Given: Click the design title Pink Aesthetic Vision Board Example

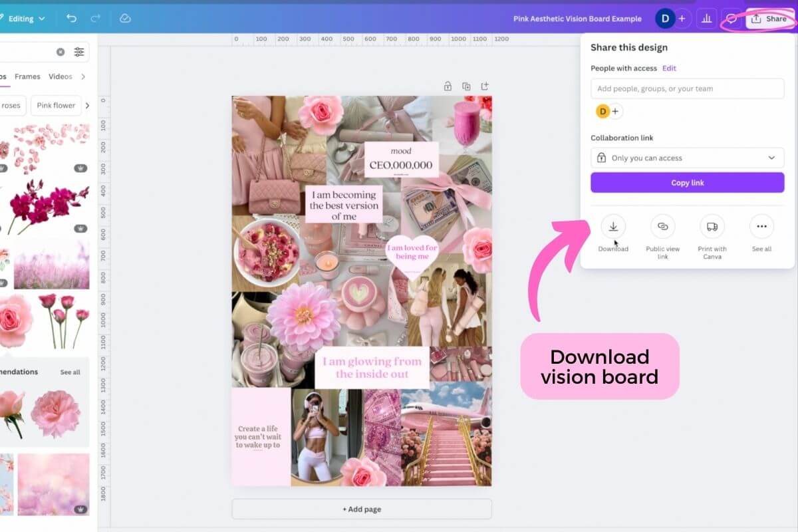Looking at the screenshot, I should [x=577, y=19].
